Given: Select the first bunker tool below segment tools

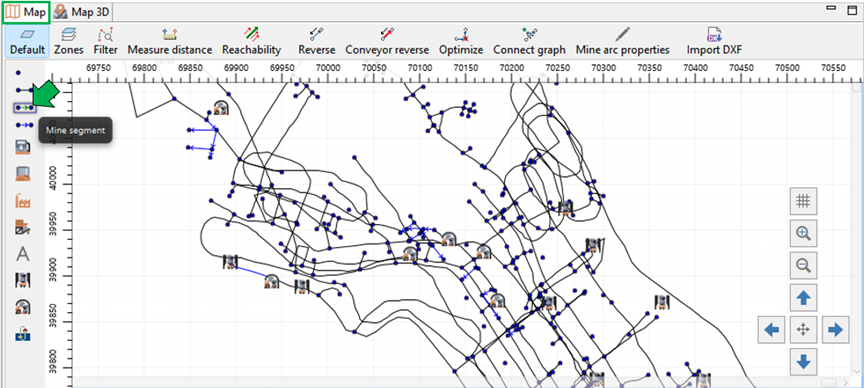Looking at the screenshot, I should pyautogui.click(x=23, y=147).
